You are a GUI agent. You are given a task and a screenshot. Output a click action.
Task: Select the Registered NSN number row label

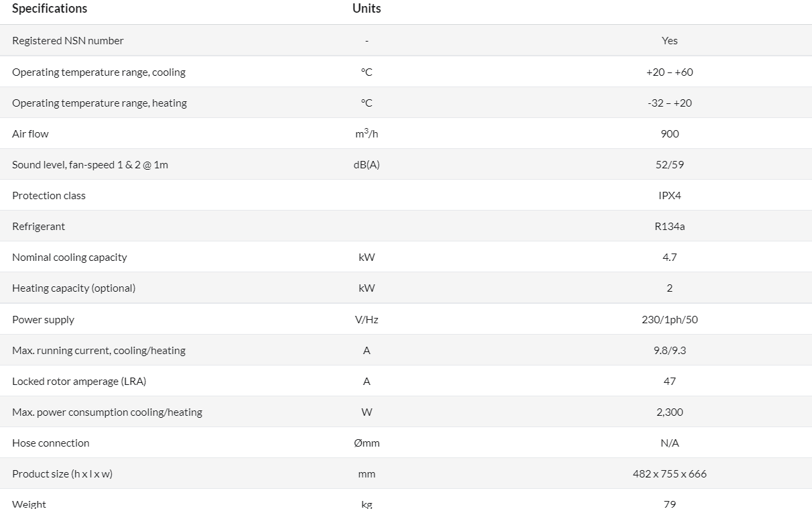point(68,41)
